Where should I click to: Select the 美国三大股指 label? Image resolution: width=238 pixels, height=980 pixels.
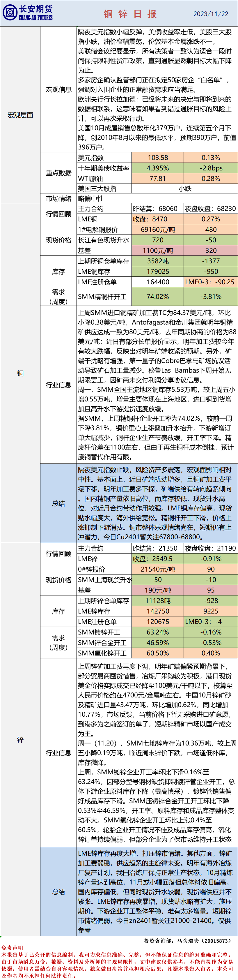click(x=104, y=189)
